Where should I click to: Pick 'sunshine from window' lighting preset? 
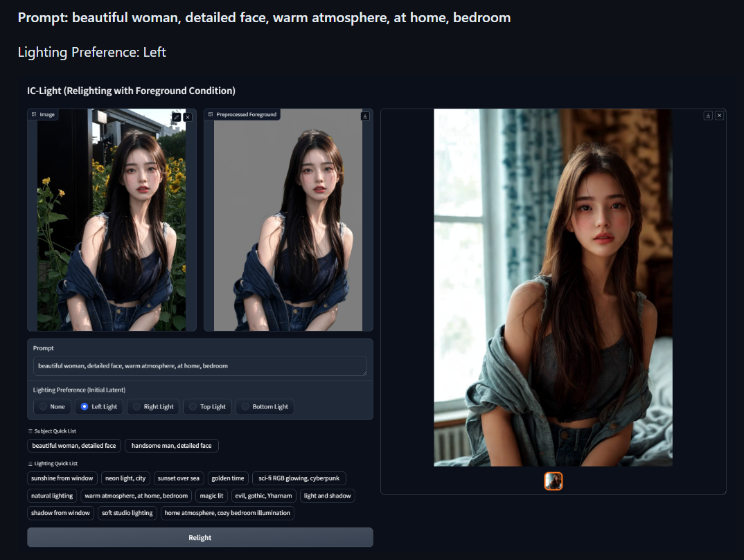click(62, 478)
